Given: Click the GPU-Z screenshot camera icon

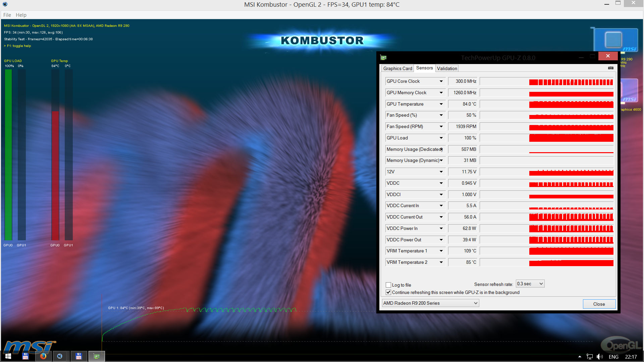Looking at the screenshot, I should [610, 68].
